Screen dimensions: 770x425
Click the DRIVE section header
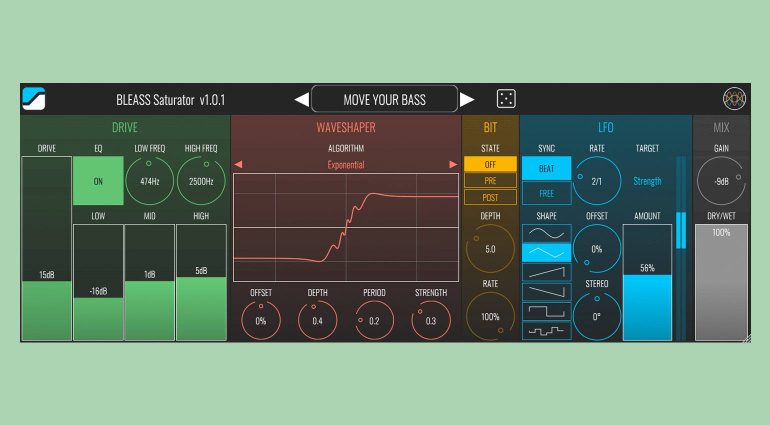click(125, 128)
